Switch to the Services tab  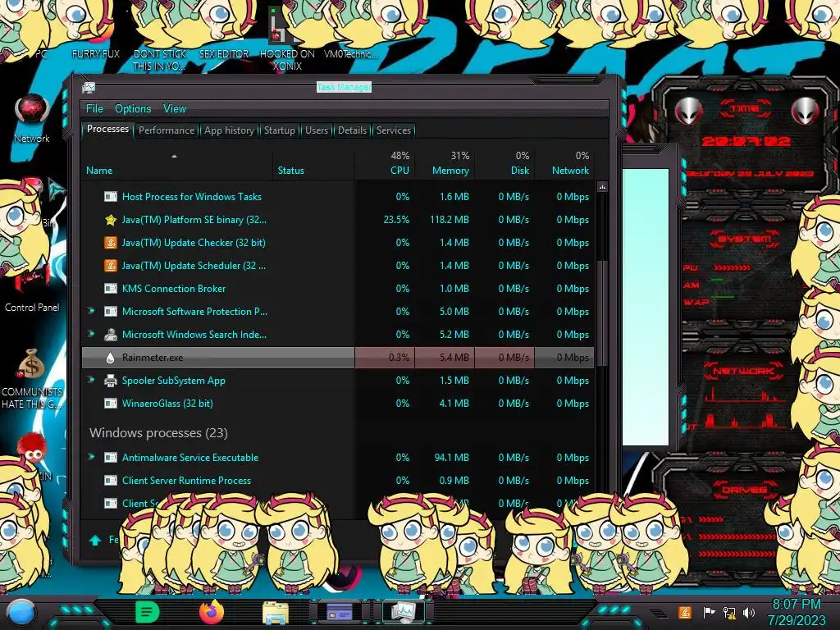tap(393, 130)
